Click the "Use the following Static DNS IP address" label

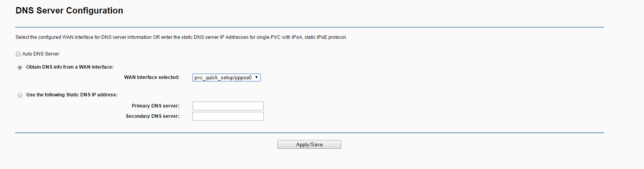click(x=71, y=95)
